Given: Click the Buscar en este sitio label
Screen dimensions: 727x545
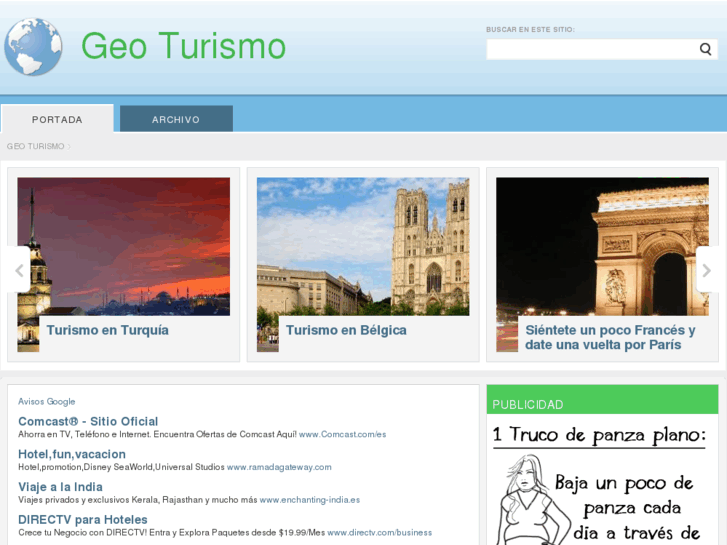Looking at the screenshot, I should 530,30.
